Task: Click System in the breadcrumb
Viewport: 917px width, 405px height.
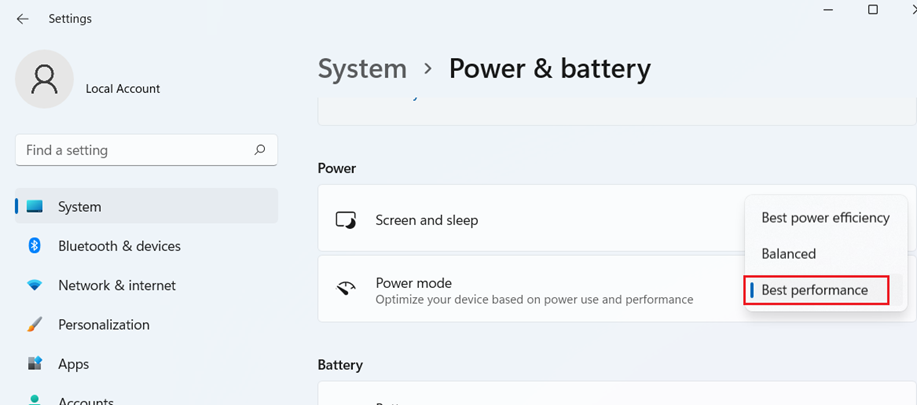Action: pyautogui.click(x=362, y=68)
